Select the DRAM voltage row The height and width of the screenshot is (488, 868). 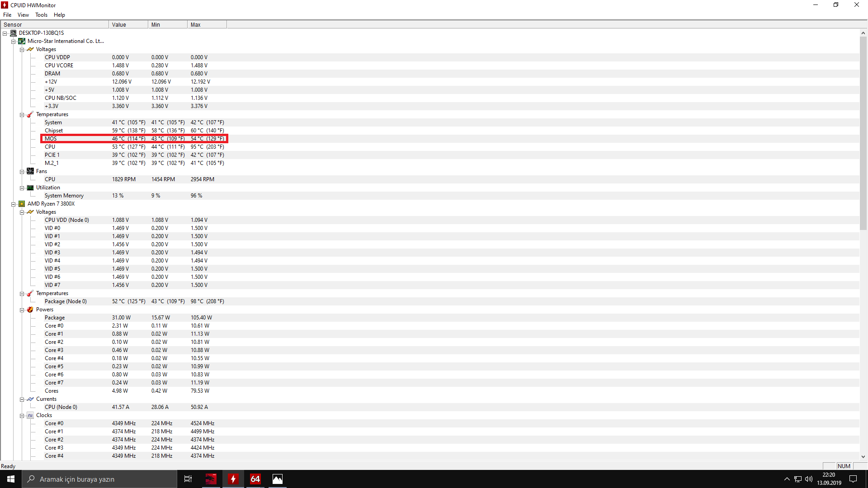pos(429,74)
